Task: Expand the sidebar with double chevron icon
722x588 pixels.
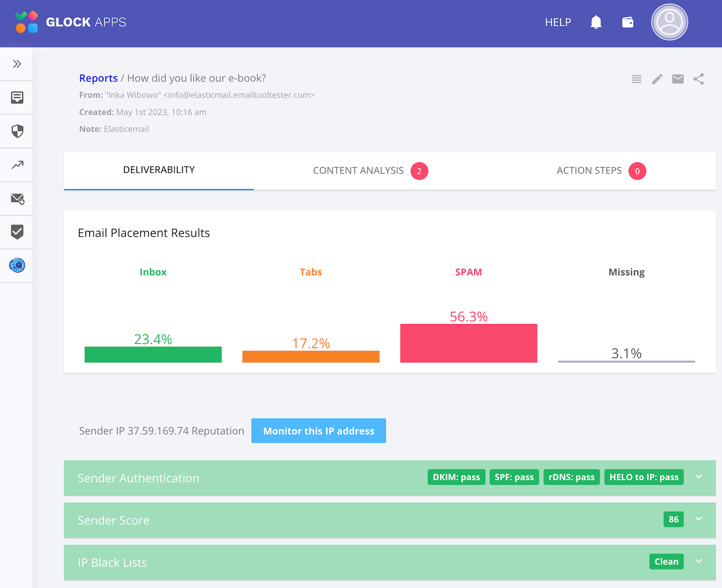Action: (17, 64)
